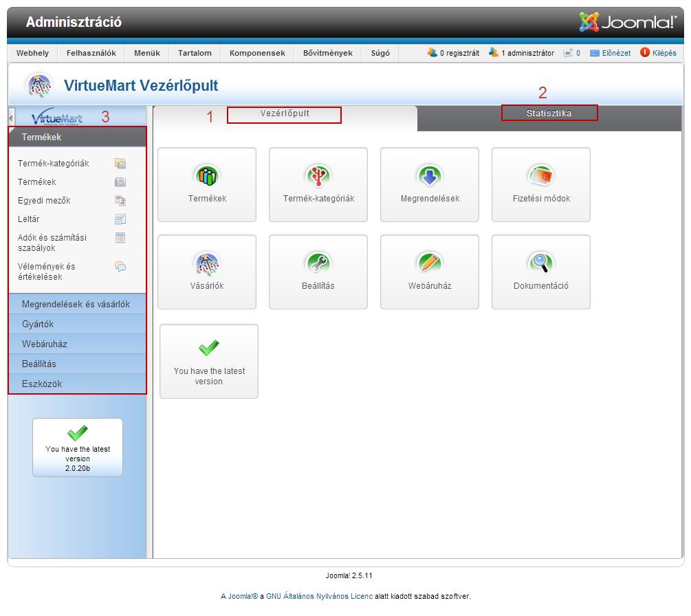
Task: Open Termék-kategóriák in the sidebar
Action: pos(54,164)
